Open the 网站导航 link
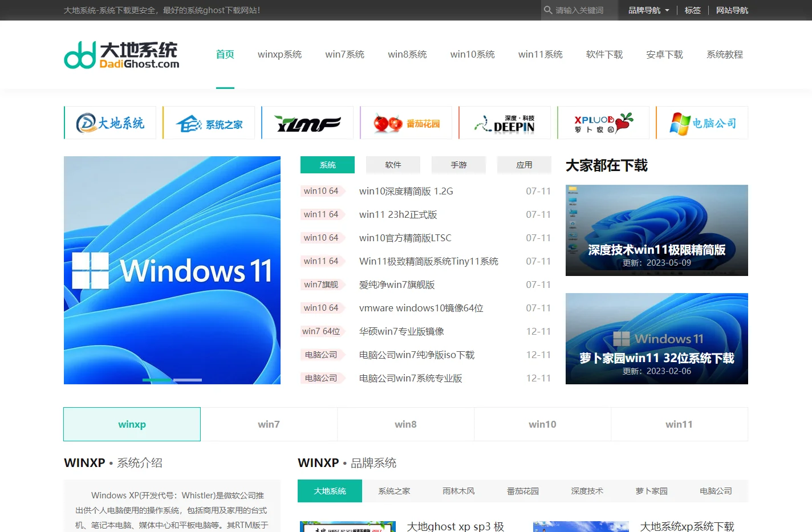This screenshot has width=812, height=532. [x=732, y=10]
